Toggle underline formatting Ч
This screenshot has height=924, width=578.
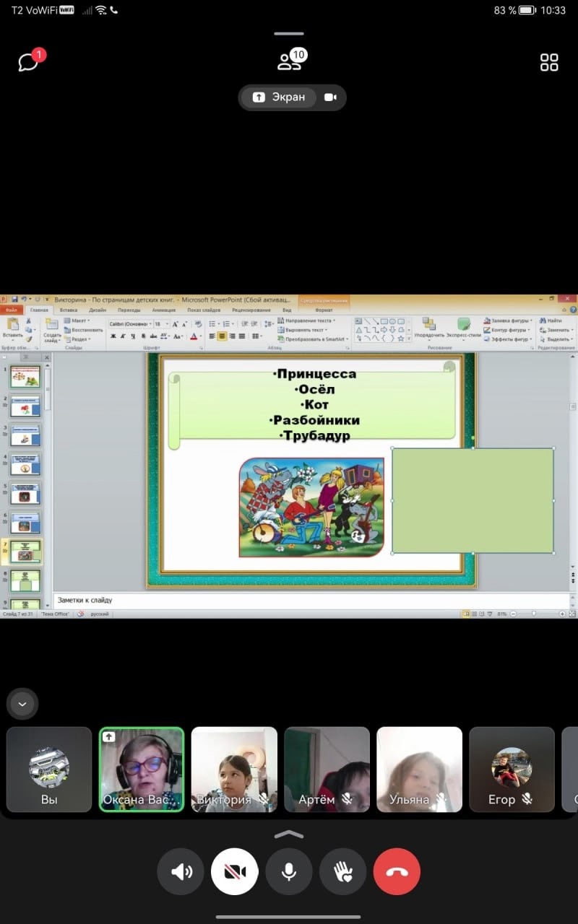(x=133, y=336)
